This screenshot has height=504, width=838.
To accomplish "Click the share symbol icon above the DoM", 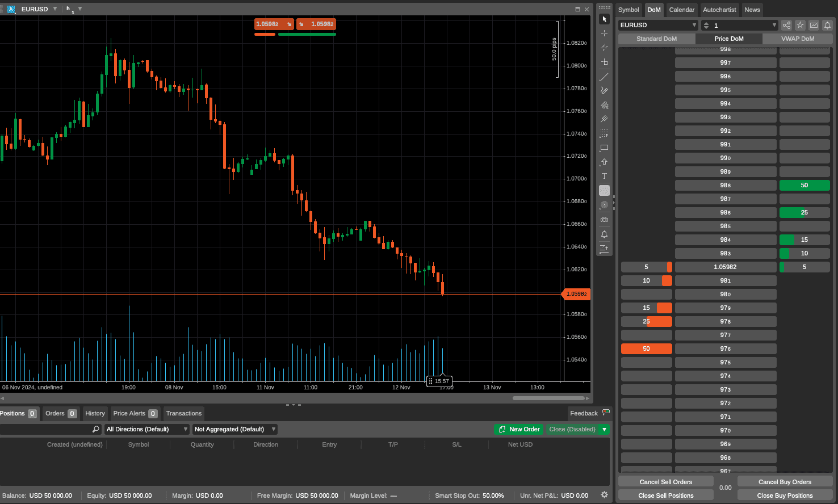I will tap(786, 25).
